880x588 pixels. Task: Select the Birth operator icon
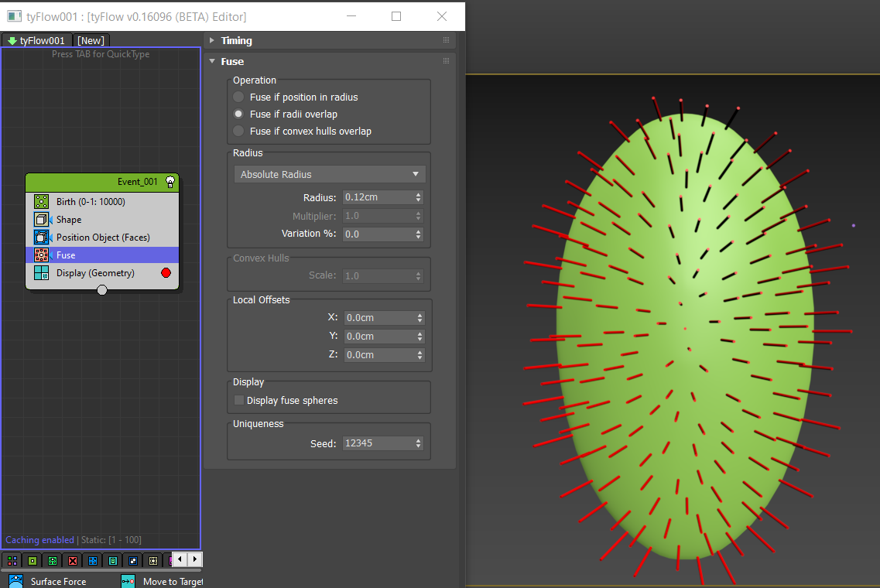tap(42, 202)
